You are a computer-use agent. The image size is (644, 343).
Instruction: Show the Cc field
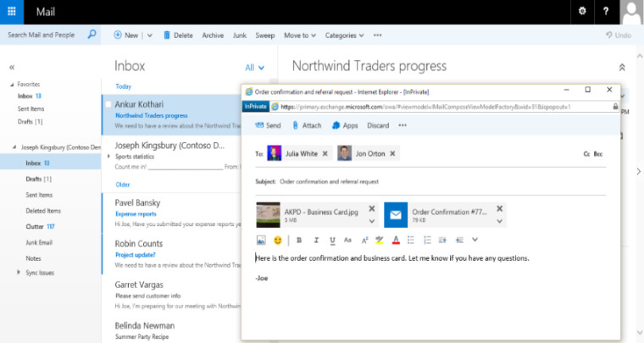coord(586,154)
